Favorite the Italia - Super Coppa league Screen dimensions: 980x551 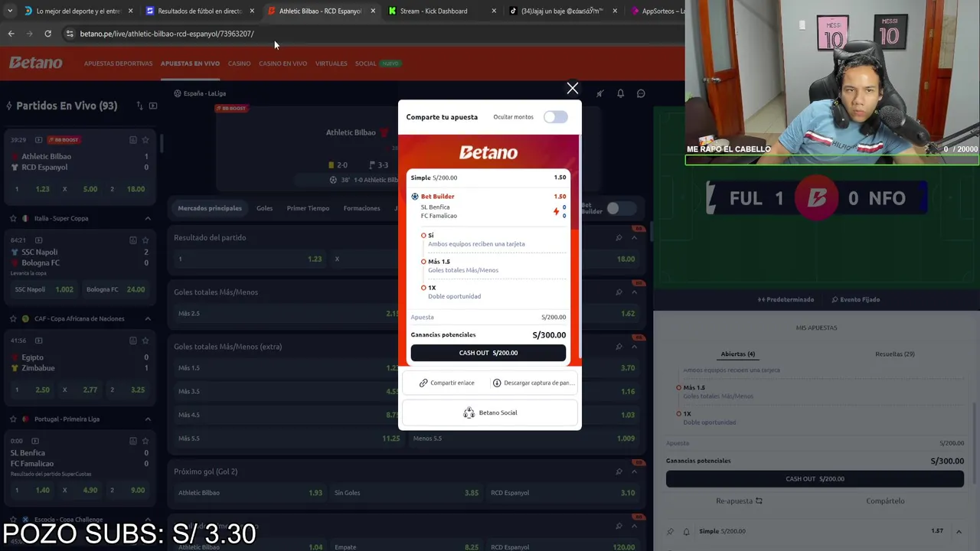click(13, 218)
